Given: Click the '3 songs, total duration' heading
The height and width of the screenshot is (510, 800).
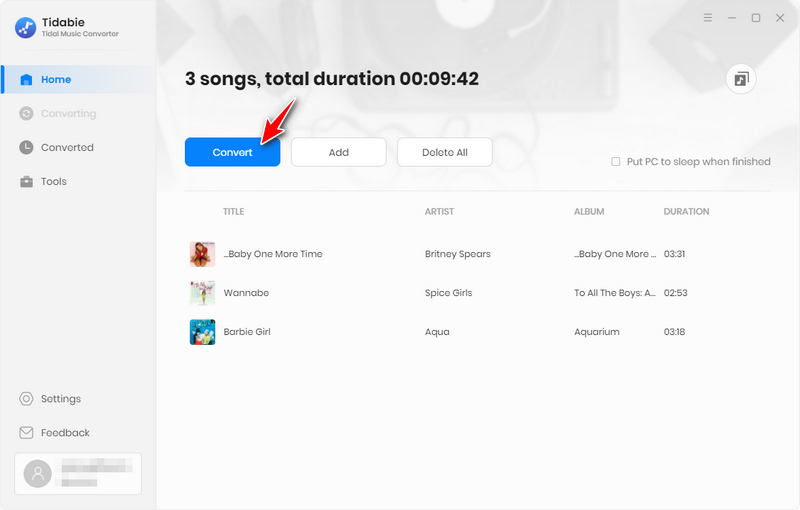Looking at the screenshot, I should 332,79.
